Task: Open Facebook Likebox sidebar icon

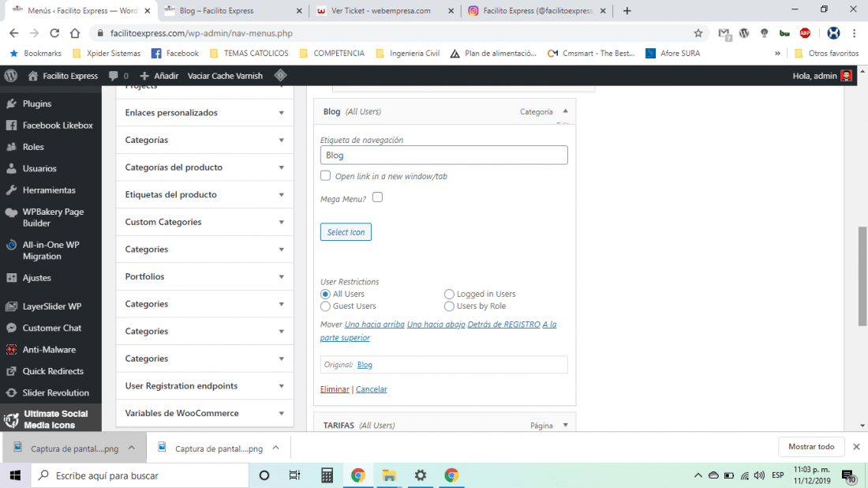Action: [x=11, y=126]
